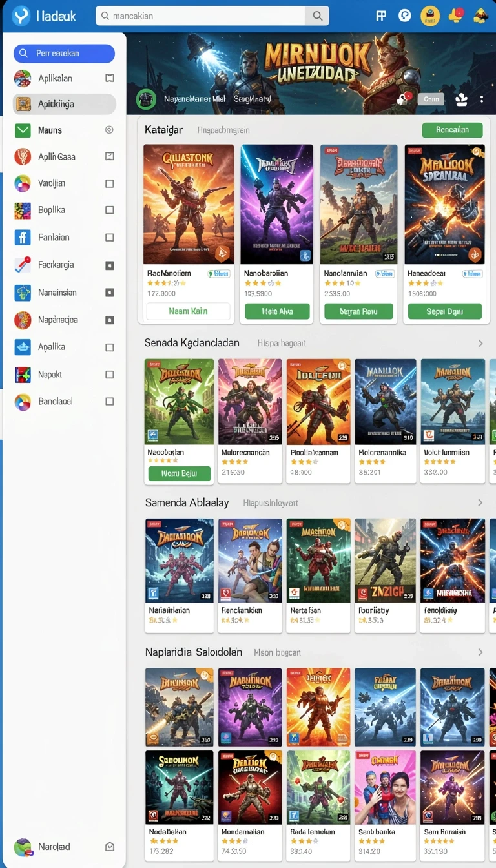Click the Narolaad avatar icon at sidebar bottom
Screen dimensions: 496x868
pyautogui.click(x=23, y=847)
